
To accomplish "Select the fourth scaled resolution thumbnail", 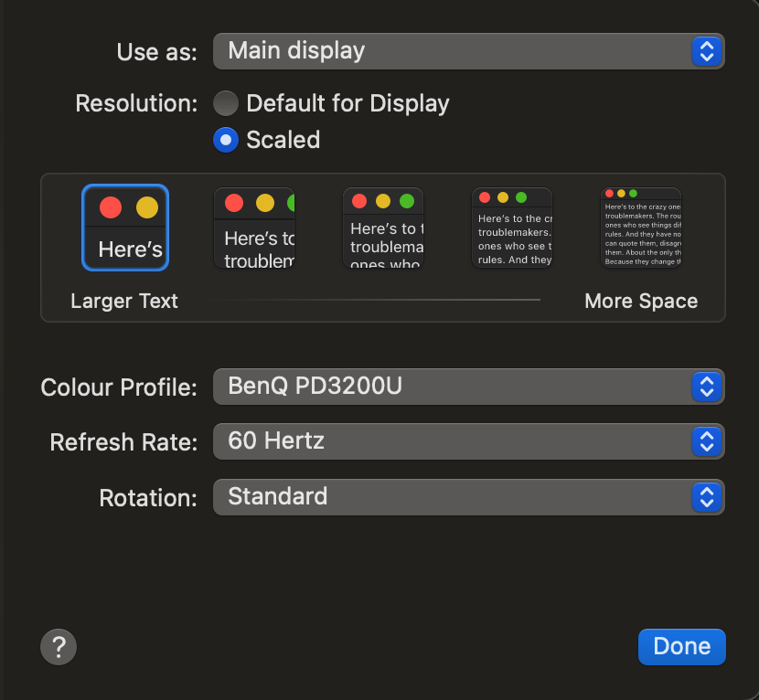I will pyautogui.click(x=512, y=228).
